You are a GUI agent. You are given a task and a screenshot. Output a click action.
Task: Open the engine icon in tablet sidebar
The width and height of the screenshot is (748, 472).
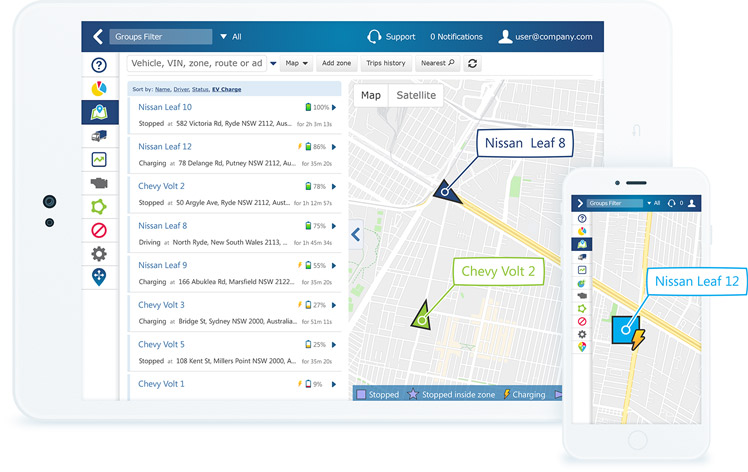tap(99, 183)
